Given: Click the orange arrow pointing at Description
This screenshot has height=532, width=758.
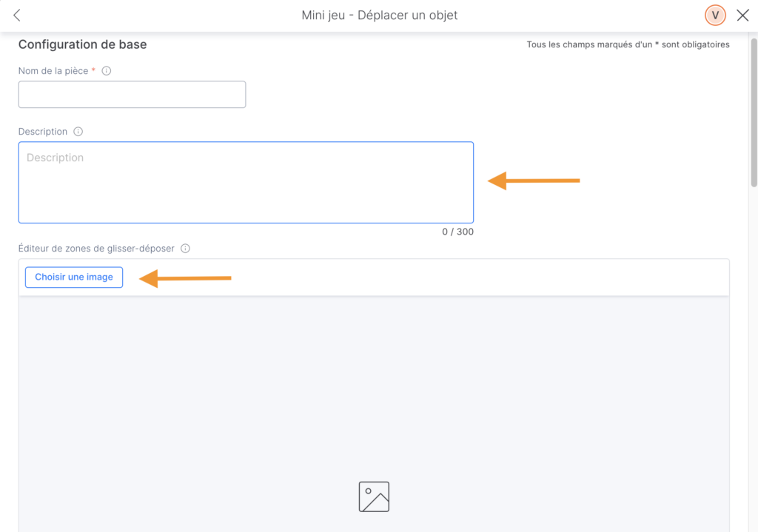Looking at the screenshot, I should (533, 180).
